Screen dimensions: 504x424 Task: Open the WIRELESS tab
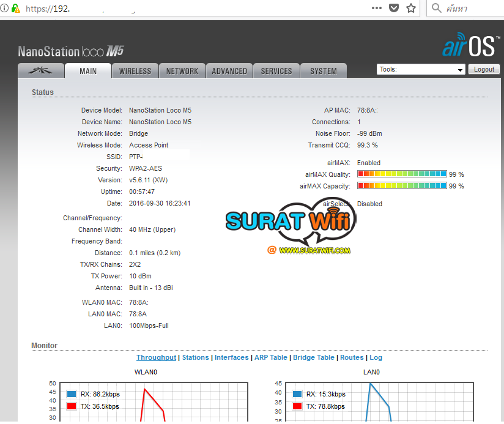(135, 71)
